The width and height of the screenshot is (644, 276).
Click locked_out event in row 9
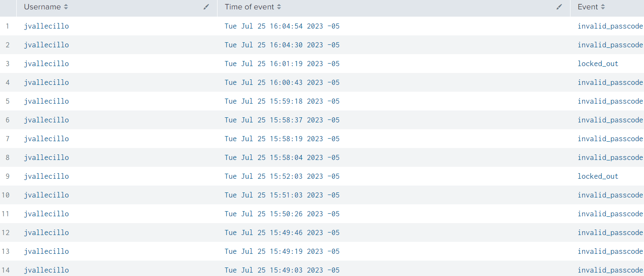(598, 176)
